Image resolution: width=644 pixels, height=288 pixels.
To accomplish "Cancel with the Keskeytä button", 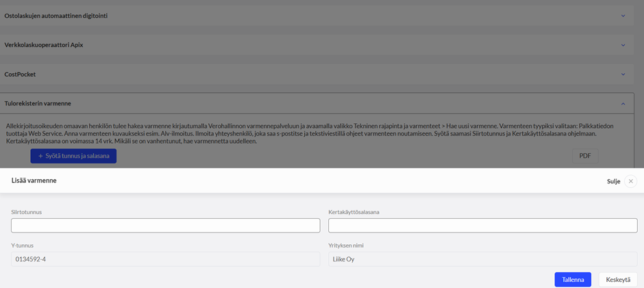I will (x=618, y=279).
